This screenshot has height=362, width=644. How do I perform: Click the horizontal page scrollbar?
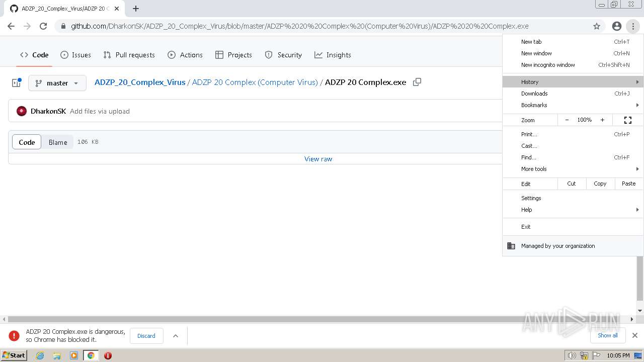tap(318, 319)
